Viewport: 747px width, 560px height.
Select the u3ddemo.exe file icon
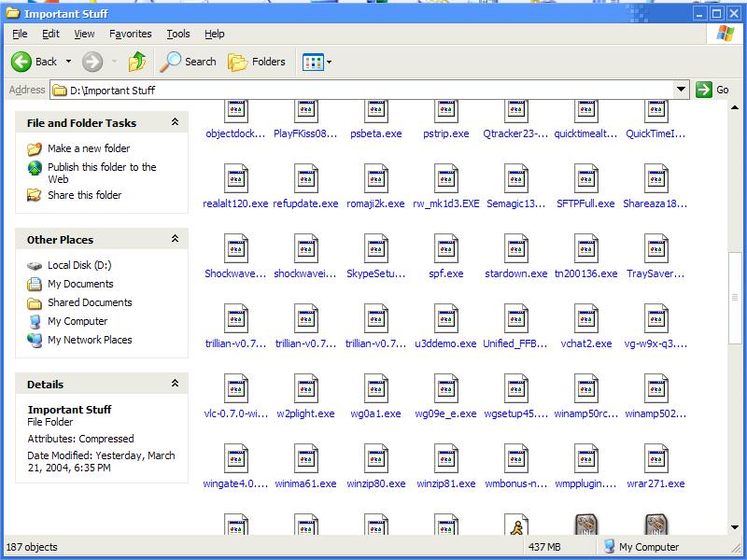pos(446,318)
